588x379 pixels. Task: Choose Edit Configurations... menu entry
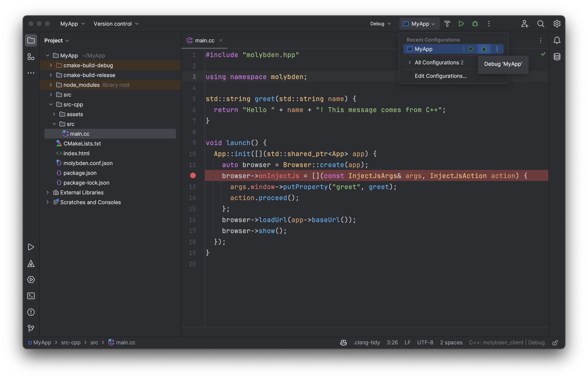[x=440, y=76]
